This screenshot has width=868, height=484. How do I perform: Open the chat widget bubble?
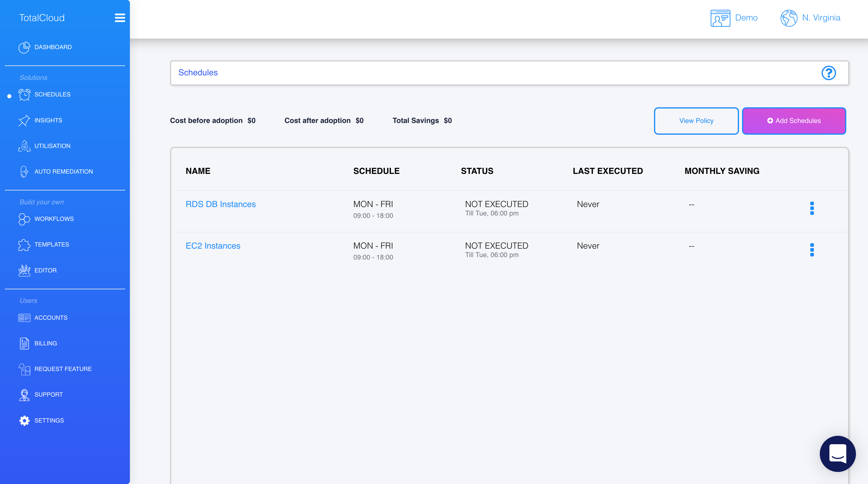point(838,454)
